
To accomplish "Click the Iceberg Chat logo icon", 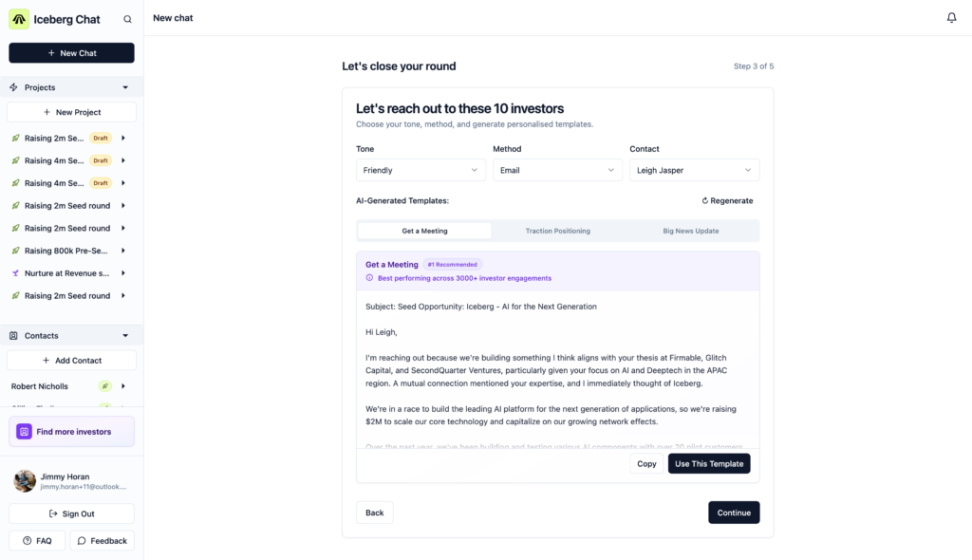I will 19,19.
